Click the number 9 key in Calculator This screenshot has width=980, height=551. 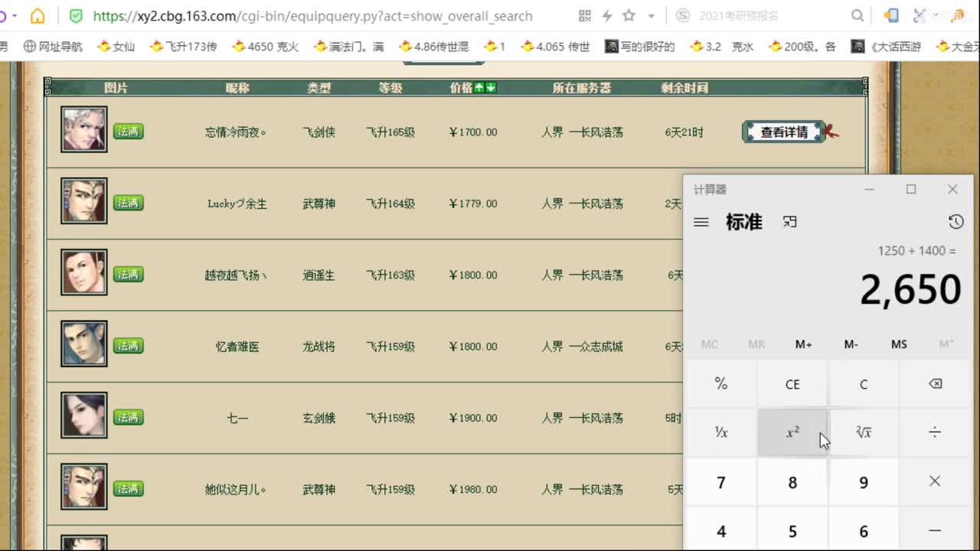[864, 482]
